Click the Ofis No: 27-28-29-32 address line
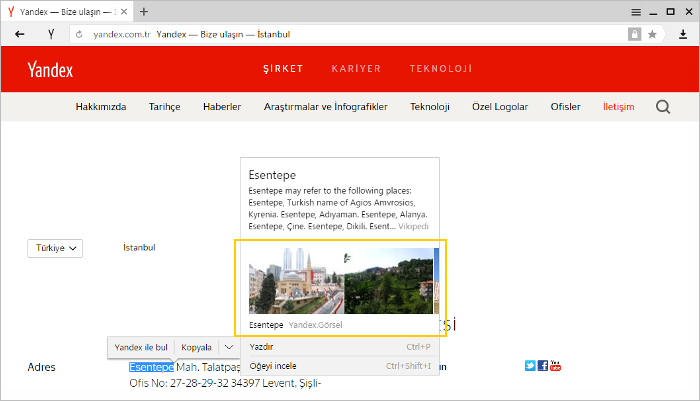This screenshot has height=401, width=700. tap(225, 383)
